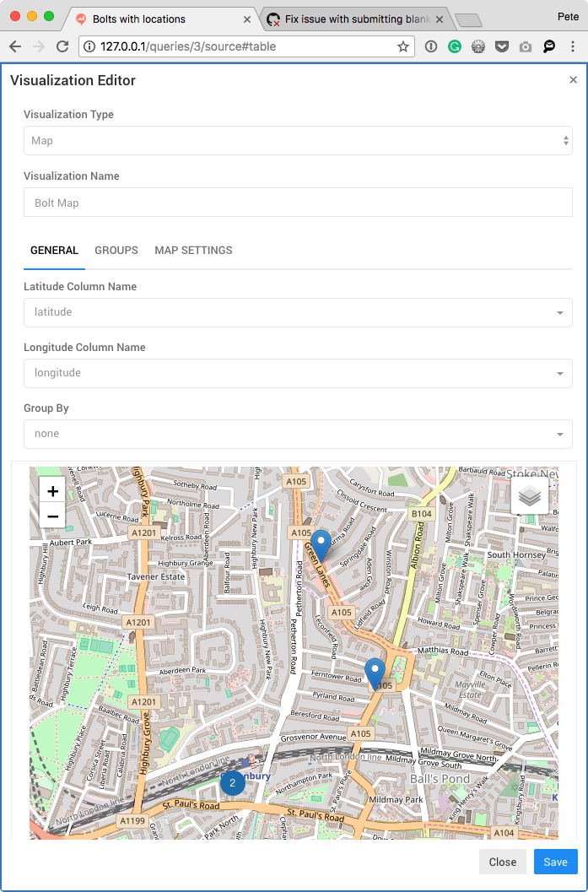Zoom out on the map with minus button

click(x=53, y=516)
